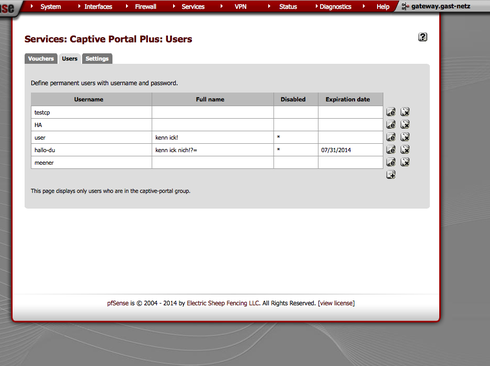Click the disabled asterisk in the hallo-du row
The image size is (490, 366).
click(278, 149)
